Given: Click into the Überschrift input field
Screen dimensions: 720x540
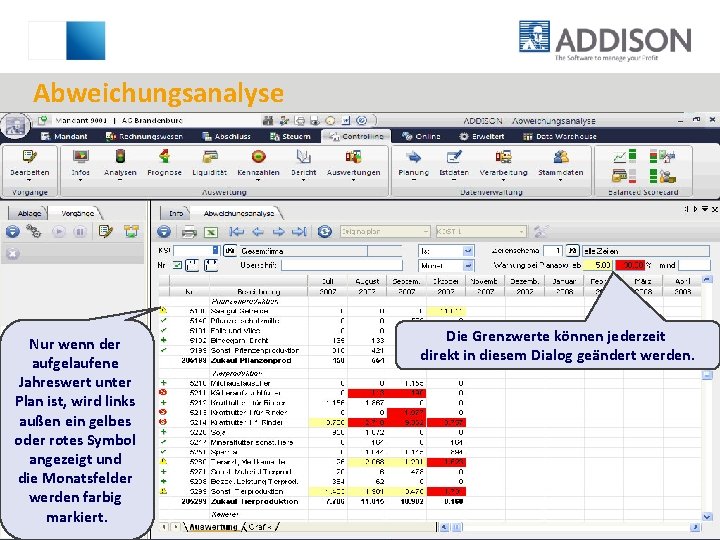Looking at the screenshot, I should pos(342,265).
